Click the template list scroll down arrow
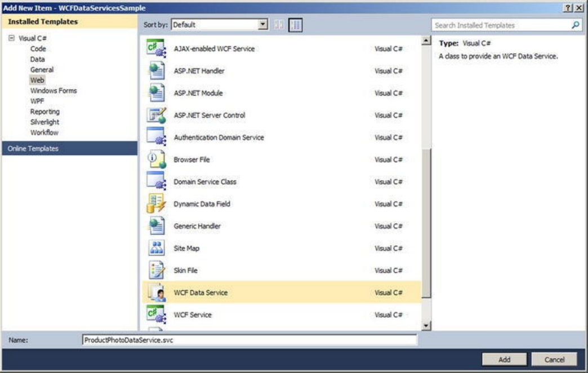 point(426,326)
